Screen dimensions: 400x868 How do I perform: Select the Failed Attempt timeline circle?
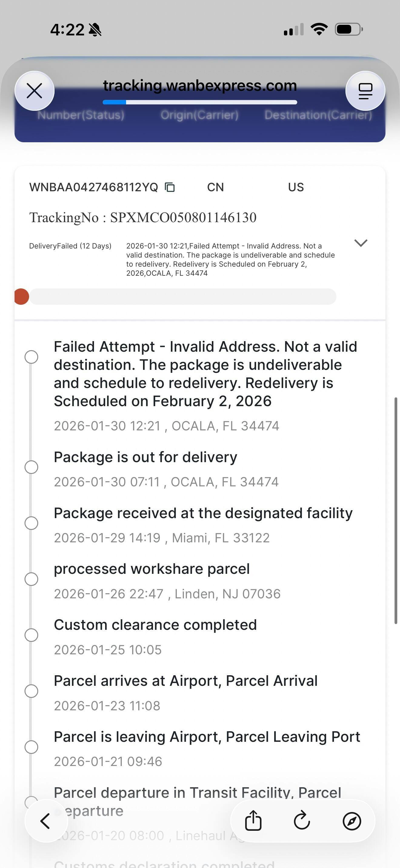(32, 357)
